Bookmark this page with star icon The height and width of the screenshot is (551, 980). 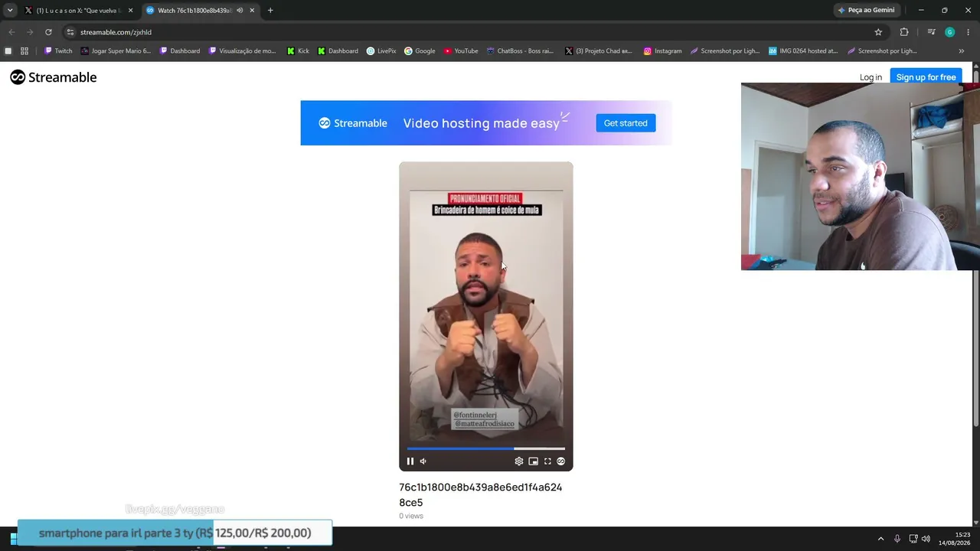click(x=878, y=32)
